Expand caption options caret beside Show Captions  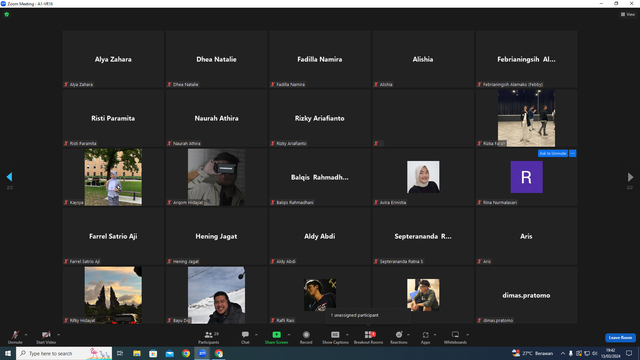[x=347, y=335]
